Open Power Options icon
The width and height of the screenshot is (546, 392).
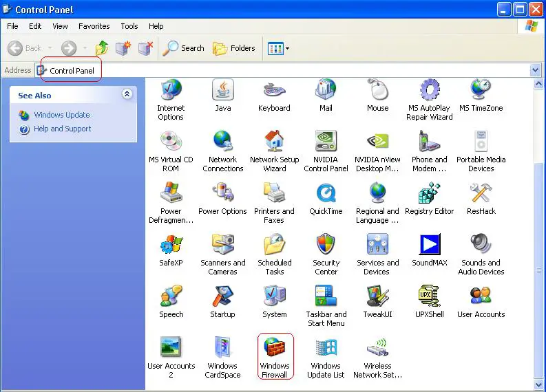(222, 199)
